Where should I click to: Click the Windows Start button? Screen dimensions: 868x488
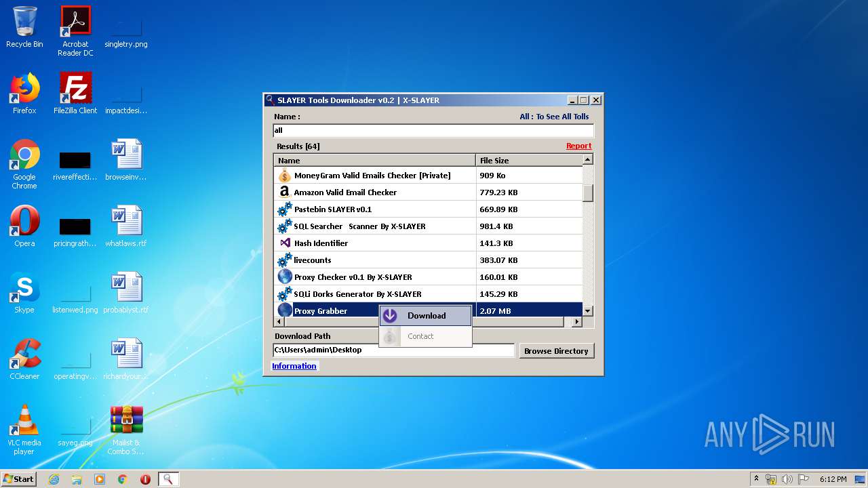(x=18, y=479)
